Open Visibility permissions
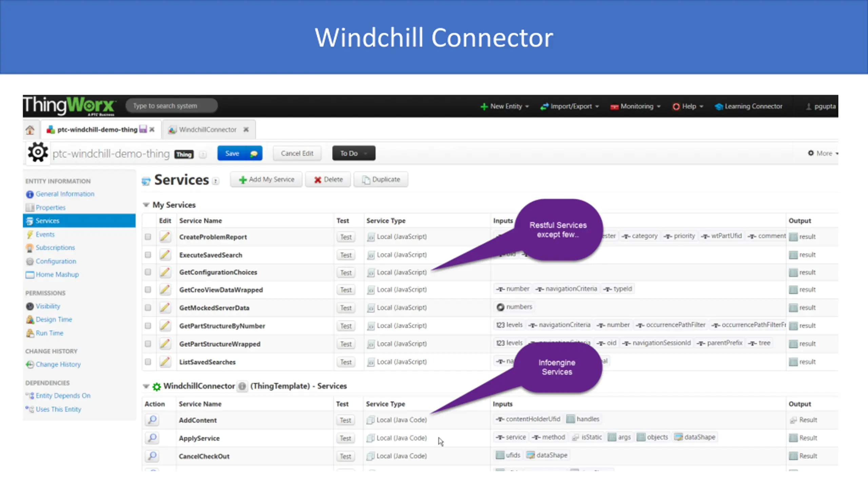The width and height of the screenshot is (868, 488). point(48,306)
